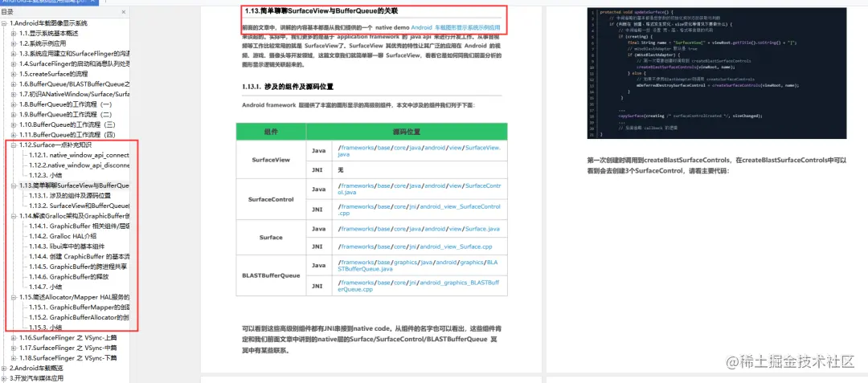Collapse the 1.15.简述Allocator/Mapper node

pos(14,297)
